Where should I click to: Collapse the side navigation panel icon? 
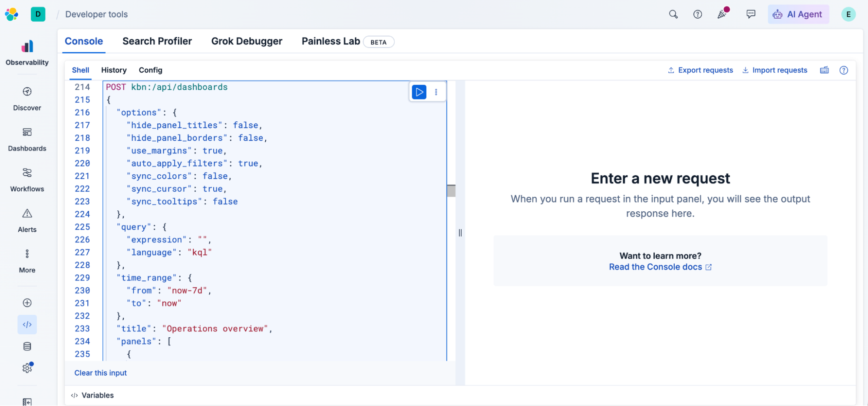(x=27, y=402)
